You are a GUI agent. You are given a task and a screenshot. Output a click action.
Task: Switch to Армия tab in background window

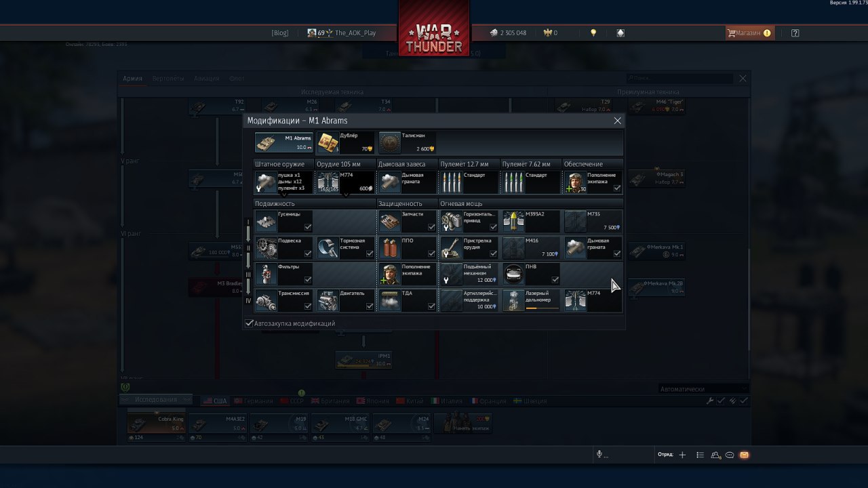[x=132, y=79]
